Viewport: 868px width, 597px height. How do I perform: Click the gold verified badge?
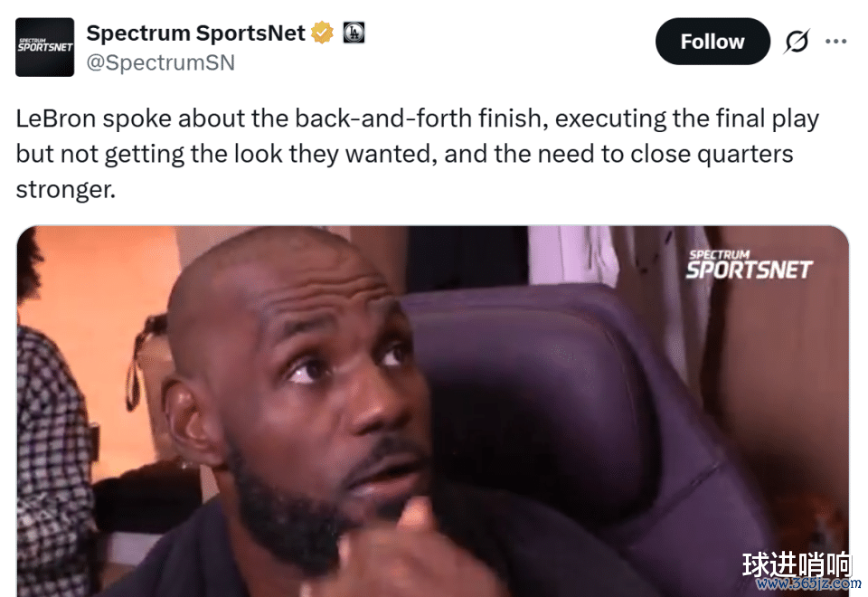point(322,33)
